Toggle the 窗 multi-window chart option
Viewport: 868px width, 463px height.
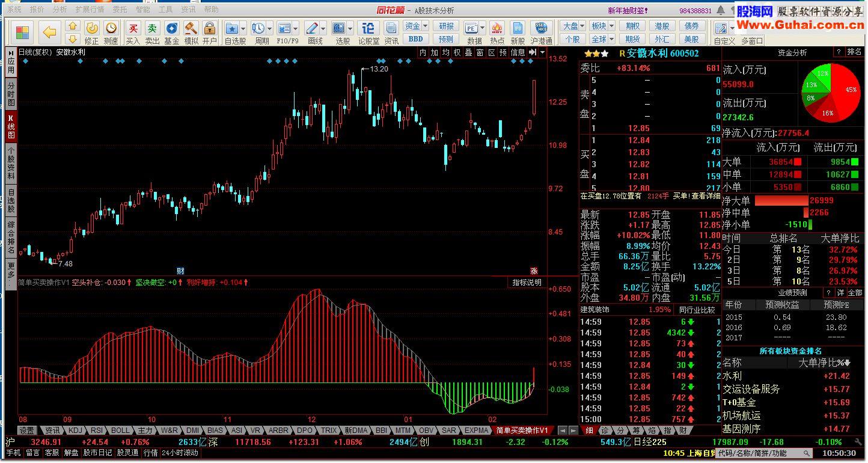[x=480, y=53]
